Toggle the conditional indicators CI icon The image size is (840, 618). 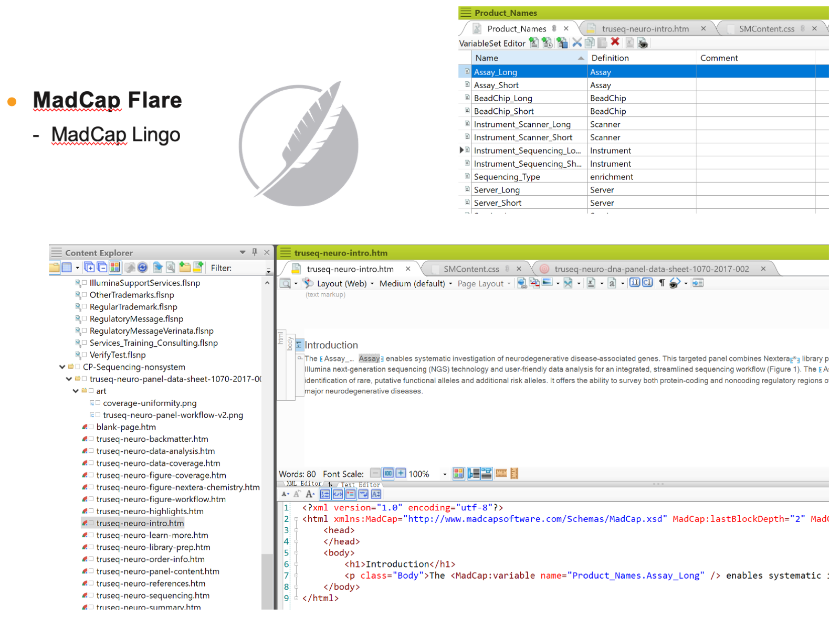[x=647, y=283]
